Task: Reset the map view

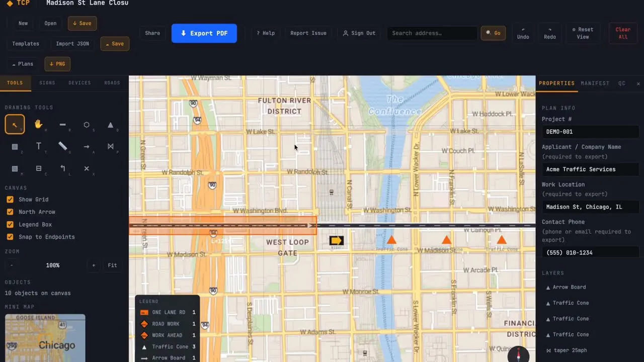Action: pos(583,33)
